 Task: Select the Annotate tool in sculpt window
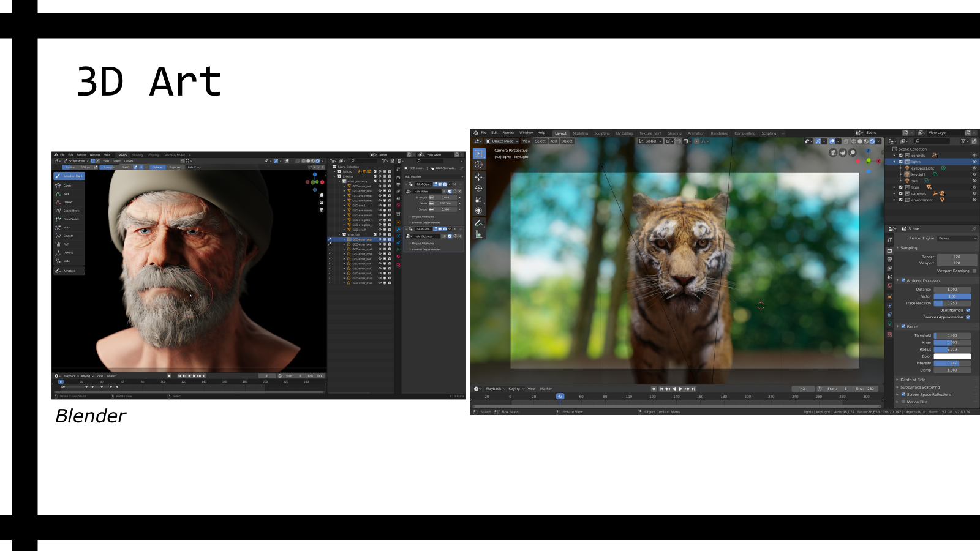69,271
